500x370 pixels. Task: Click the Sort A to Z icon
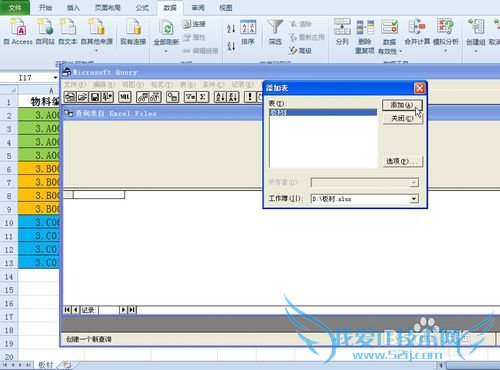tap(231, 29)
